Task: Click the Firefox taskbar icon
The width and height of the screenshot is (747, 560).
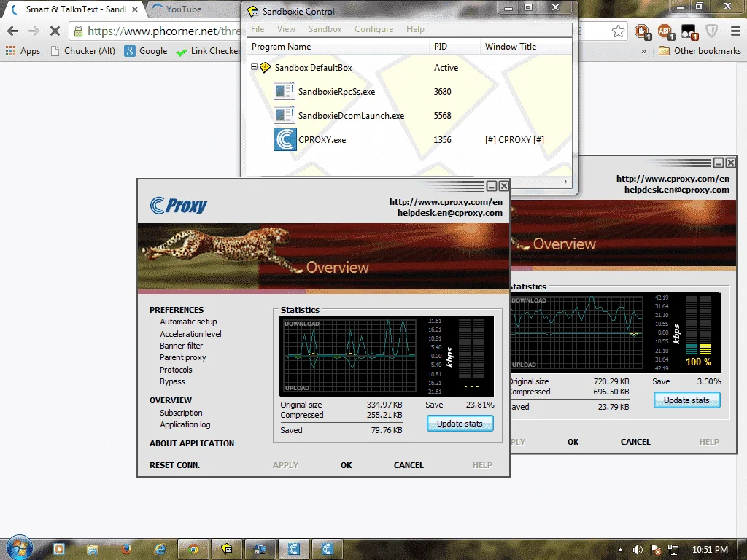Action: click(x=125, y=549)
